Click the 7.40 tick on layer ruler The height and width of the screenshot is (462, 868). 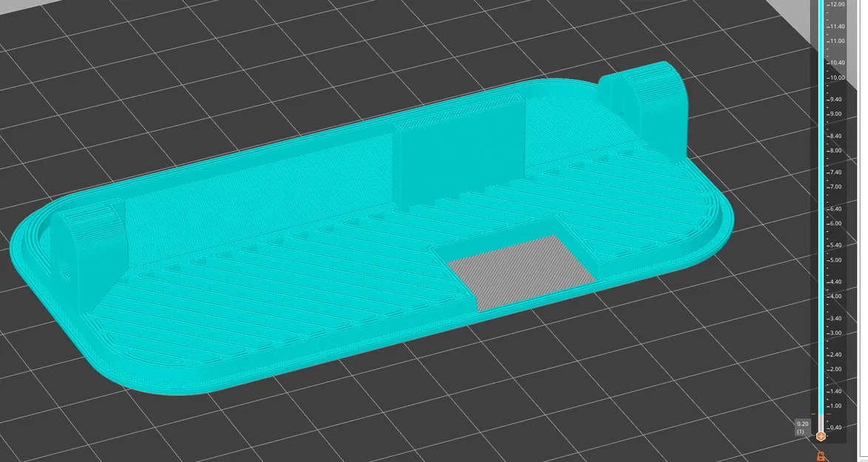(x=835, y=173)
